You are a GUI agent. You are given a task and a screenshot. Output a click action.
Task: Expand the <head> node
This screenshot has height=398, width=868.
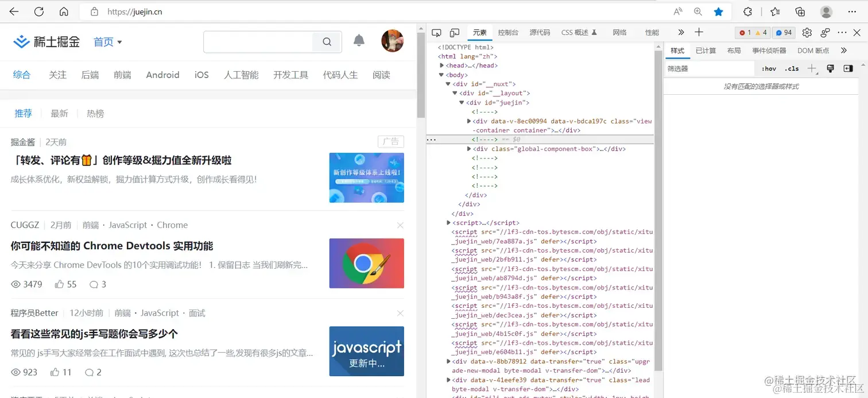pyautogui.click(x=441, y=65)
